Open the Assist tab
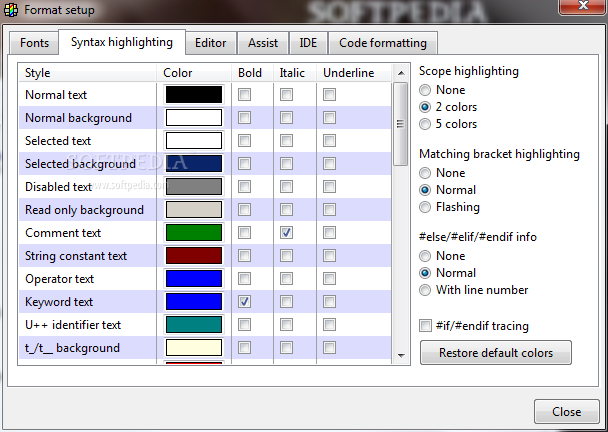Image resolution: width=608 pixels, height=432 pixels. 263,43
